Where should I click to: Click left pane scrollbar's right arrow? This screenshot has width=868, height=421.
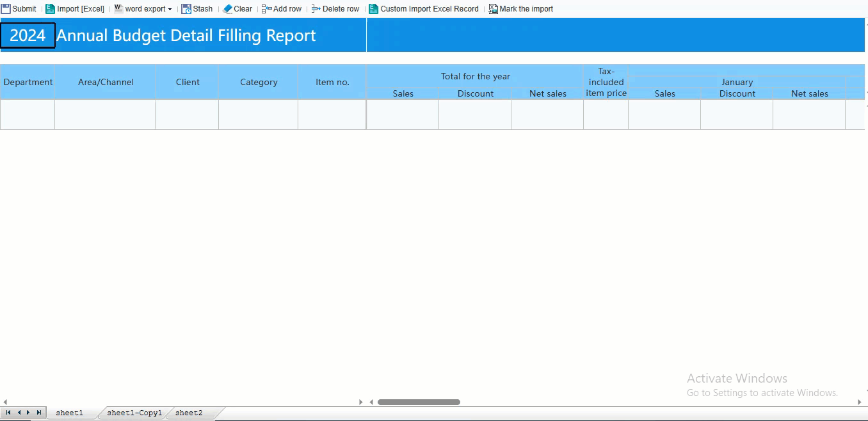[361, 402]
